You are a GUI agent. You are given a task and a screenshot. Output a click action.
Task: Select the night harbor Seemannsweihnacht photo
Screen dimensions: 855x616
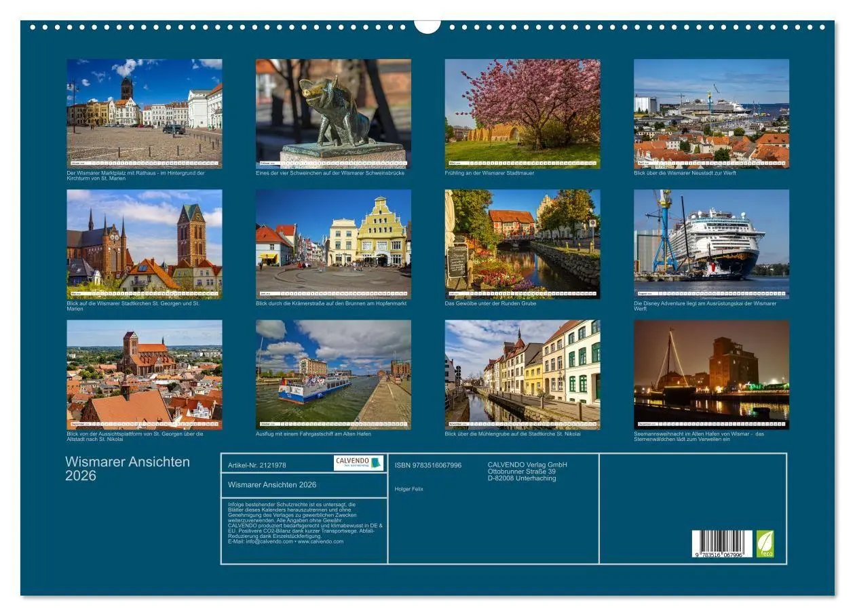point(711,374)
